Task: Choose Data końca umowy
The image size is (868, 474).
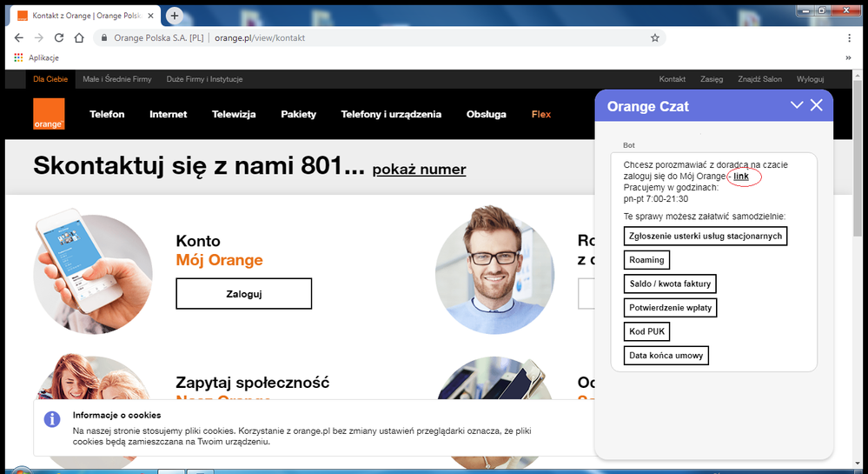Action: coord(666,356)
